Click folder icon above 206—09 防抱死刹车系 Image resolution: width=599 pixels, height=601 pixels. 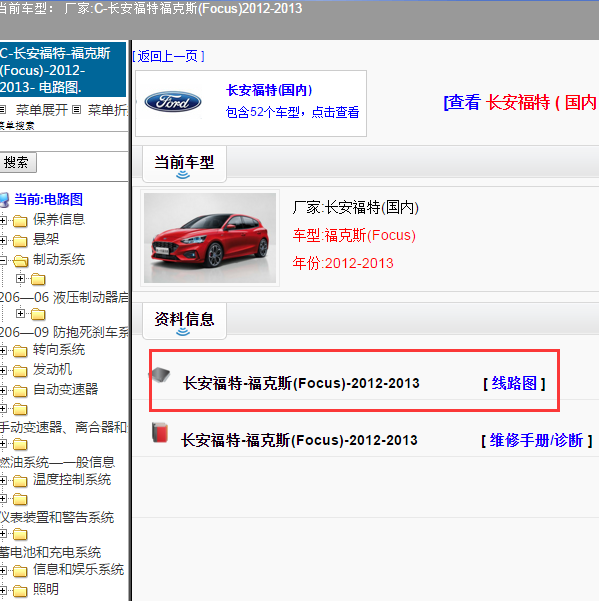(38, 314)
